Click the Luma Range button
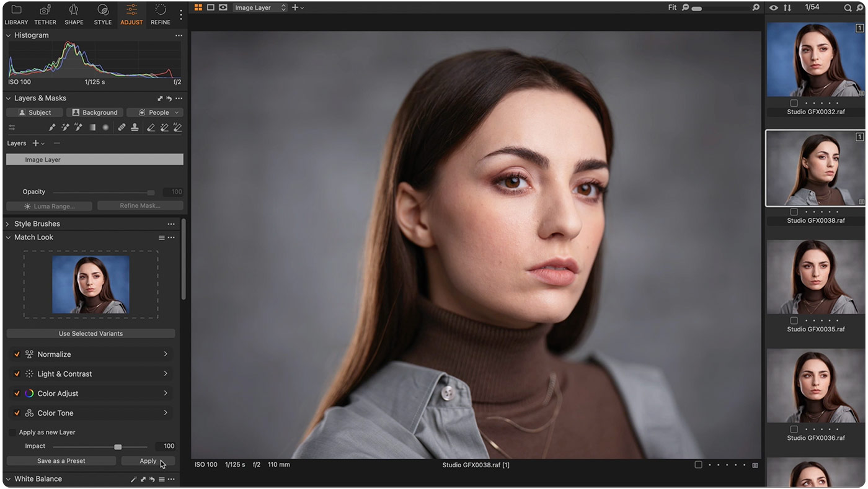The image size is (868, 489). pyautogui.click(x=50, y=206)
